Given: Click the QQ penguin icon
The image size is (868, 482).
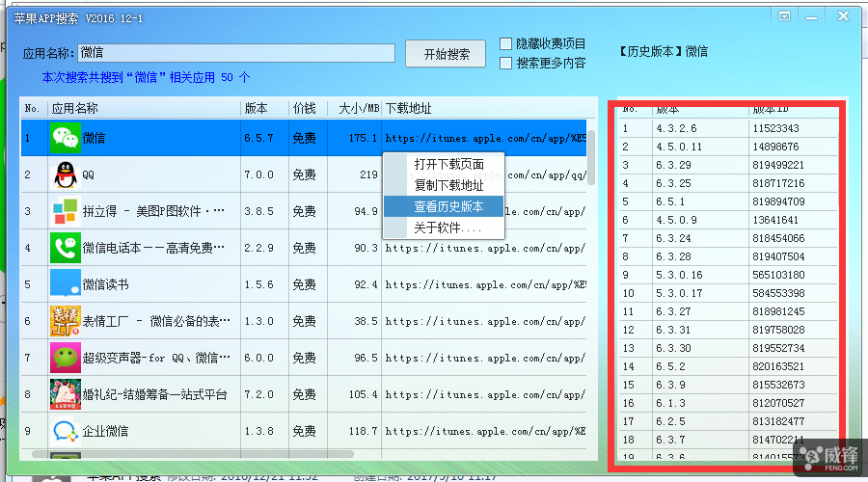Looking at the screenshot, I should click(66, 174).
